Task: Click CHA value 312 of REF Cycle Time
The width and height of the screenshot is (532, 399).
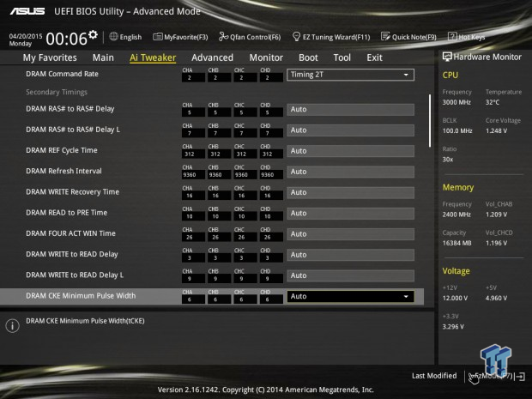Action: pyautogui.click(x=193, y=154)
